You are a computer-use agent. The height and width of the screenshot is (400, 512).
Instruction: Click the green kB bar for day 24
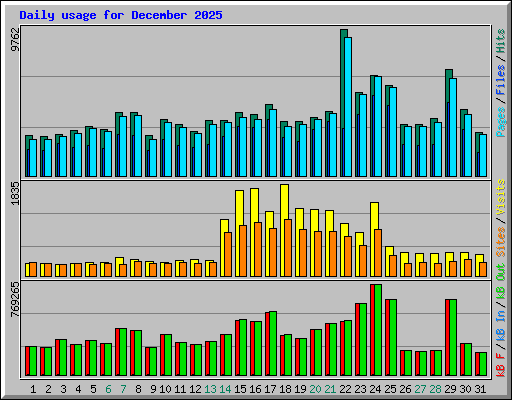(378, 330)
